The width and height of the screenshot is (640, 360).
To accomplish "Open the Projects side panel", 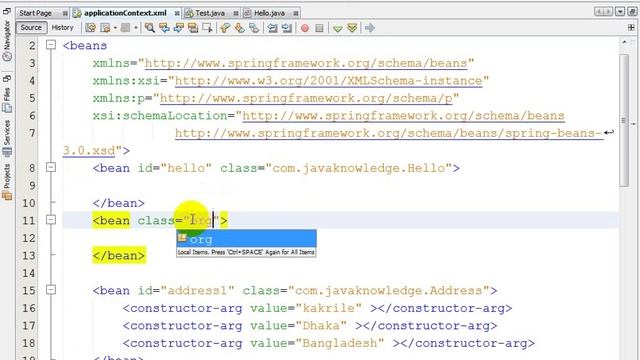I will [7, 182].
